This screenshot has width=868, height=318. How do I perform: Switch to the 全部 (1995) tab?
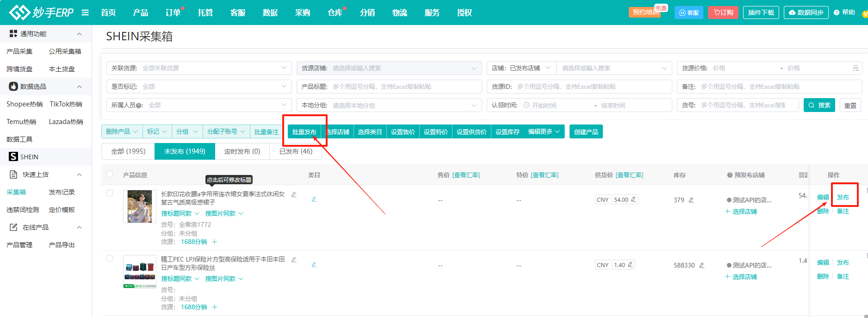coord(128,151)
